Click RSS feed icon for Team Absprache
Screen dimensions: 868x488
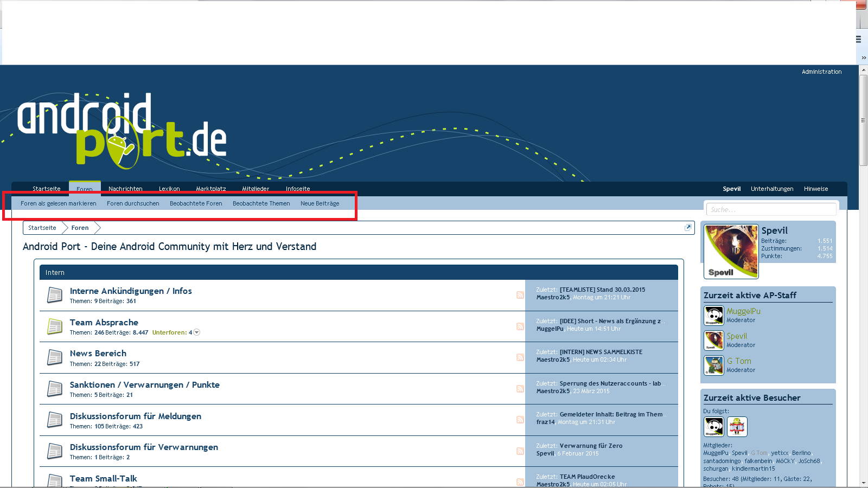point(520,326)
